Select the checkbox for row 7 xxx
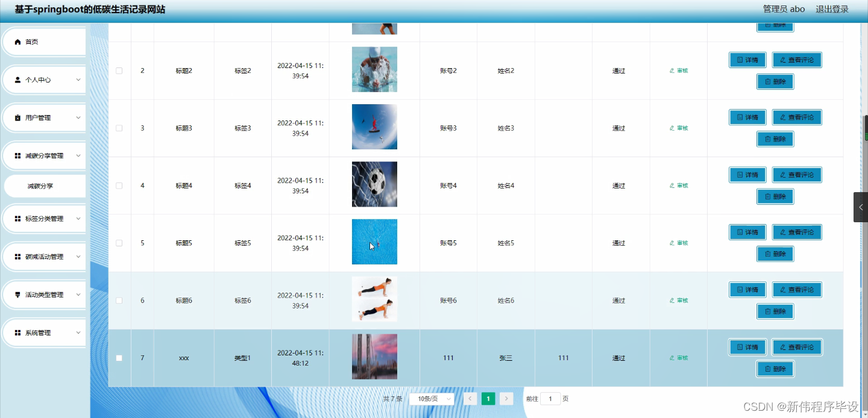 click(119, 358)
